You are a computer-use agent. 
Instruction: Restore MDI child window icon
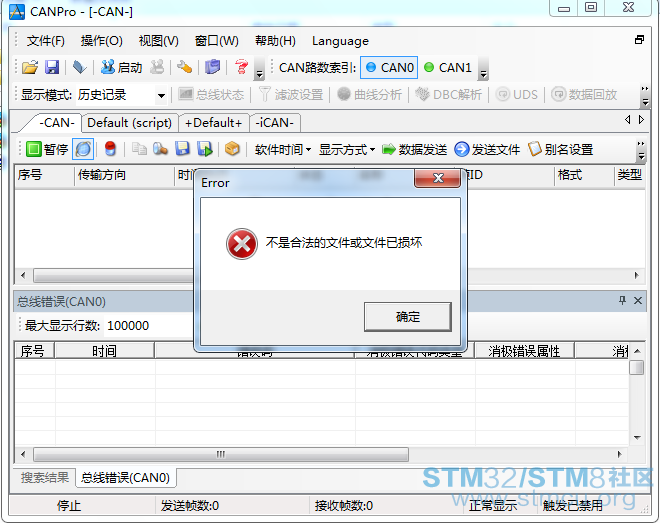pos(639,40)
